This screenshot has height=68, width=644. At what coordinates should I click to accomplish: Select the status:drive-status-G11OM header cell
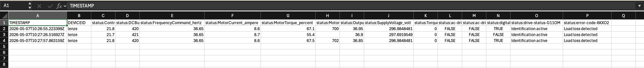pyautogui.click(x=536, y=23)
